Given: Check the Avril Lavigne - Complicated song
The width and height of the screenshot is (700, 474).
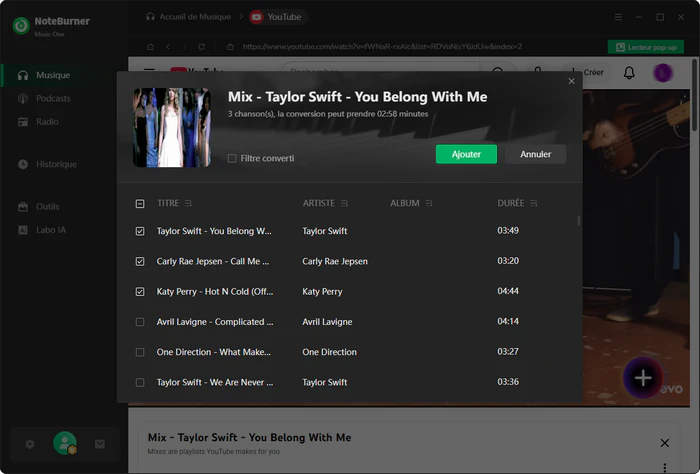Looking at the screenshot, I should coord(140,322).
